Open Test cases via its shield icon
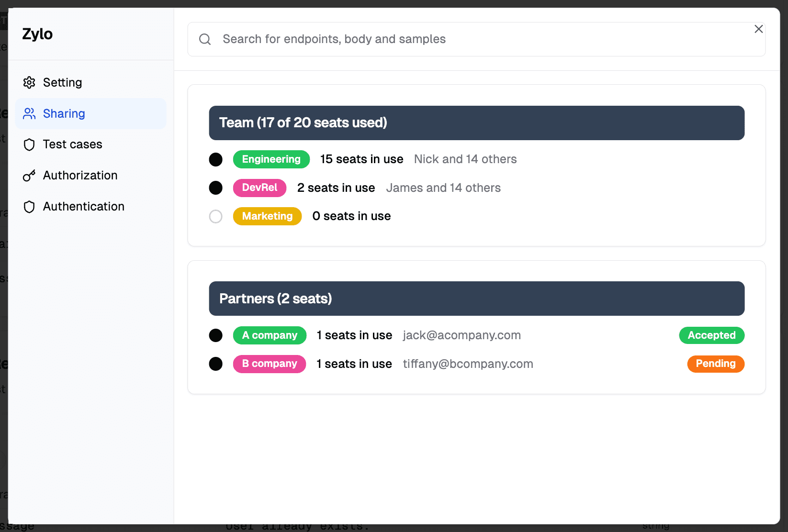Screen dimensions: 788x532 pyautogui.click(x=29, y=144)
